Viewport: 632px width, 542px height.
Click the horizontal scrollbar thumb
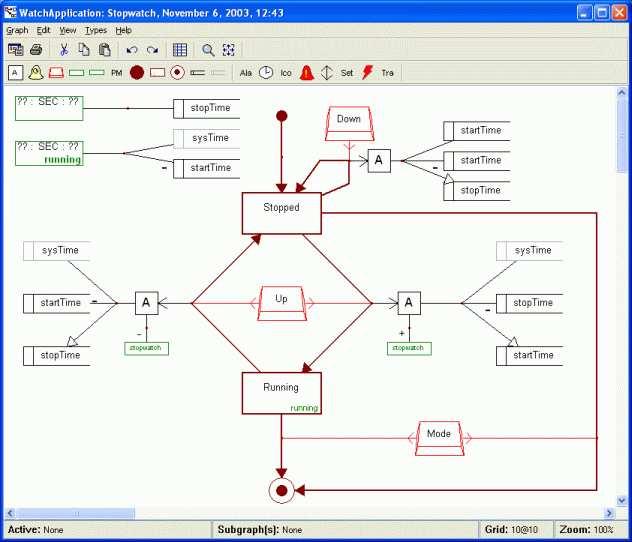[75, 513]
